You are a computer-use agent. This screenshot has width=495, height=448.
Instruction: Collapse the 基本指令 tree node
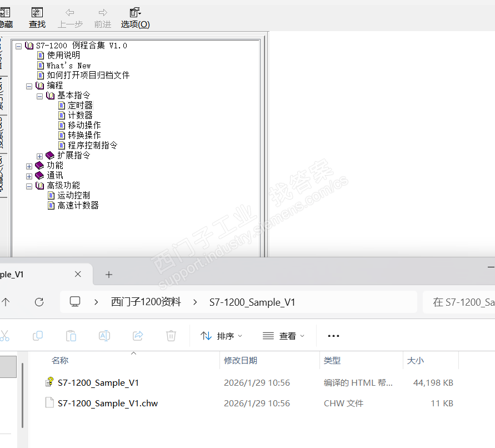point(39,96)
